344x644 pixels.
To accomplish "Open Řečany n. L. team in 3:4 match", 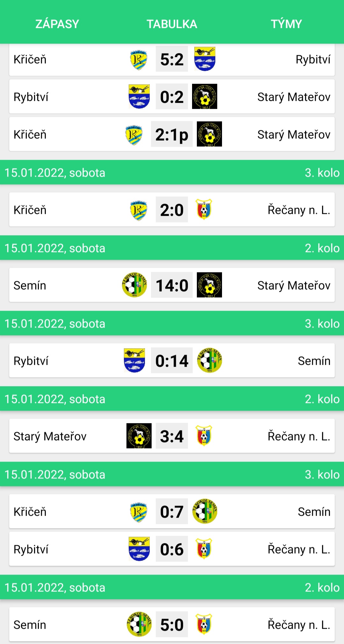I will tap(299, 436).
